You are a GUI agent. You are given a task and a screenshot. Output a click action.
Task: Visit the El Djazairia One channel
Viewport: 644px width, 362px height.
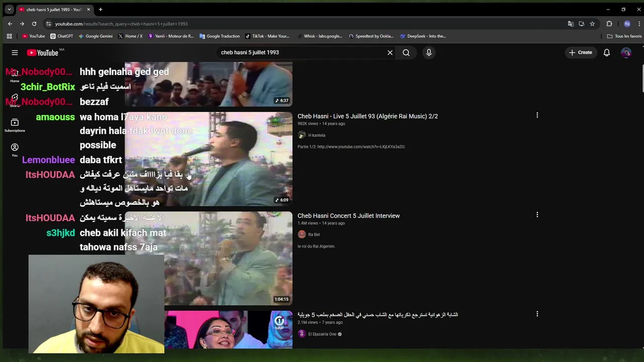tap(322, 334)
